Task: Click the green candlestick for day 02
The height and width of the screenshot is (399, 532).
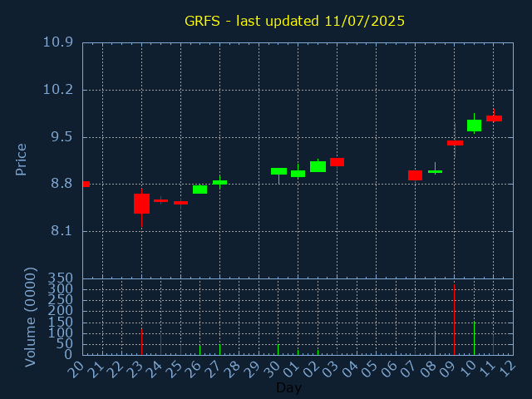Action: coord(318,166)
